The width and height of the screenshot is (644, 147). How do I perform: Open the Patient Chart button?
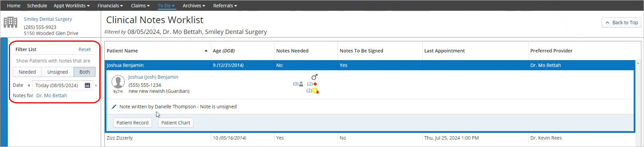point(176,123)
